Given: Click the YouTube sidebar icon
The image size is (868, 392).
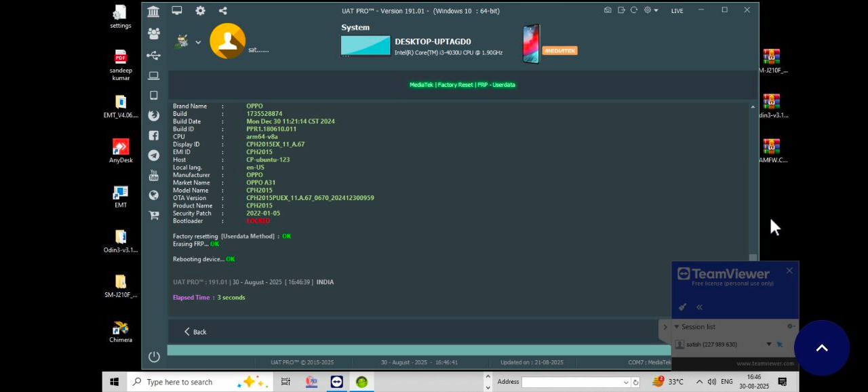Looking at the screenshot, I should (153, 176).
